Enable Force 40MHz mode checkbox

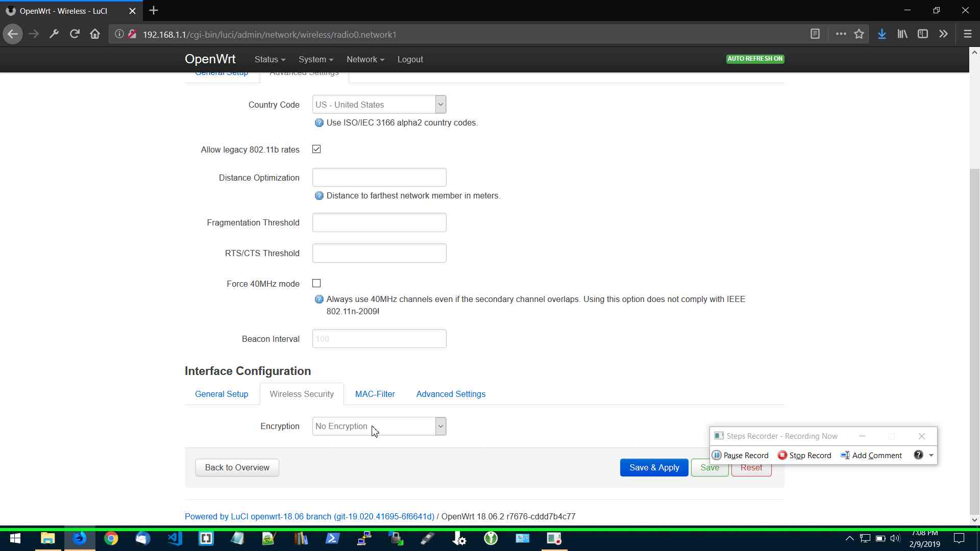pyautogui.click(x=316, y=283)
